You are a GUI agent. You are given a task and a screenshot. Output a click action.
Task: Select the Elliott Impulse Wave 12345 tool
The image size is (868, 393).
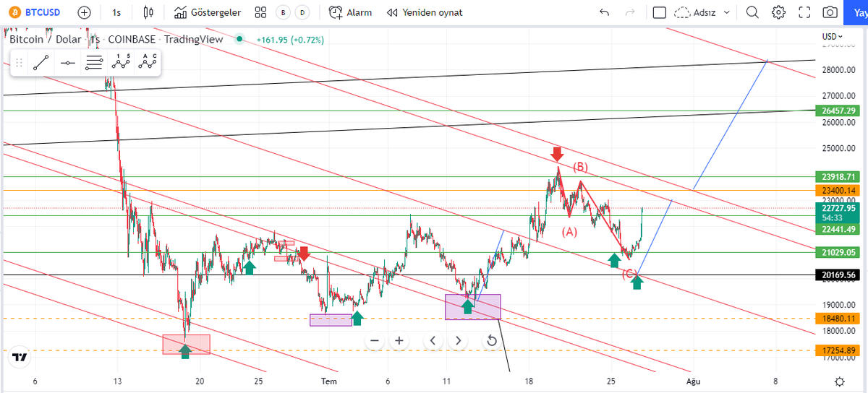tap(121, 63)
